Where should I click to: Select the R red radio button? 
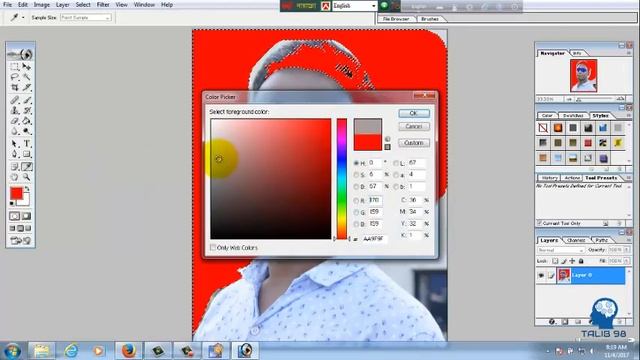point(356,200)
